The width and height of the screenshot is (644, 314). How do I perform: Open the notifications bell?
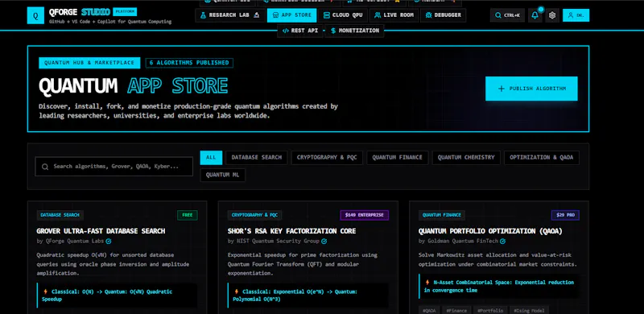pos(535,15)
